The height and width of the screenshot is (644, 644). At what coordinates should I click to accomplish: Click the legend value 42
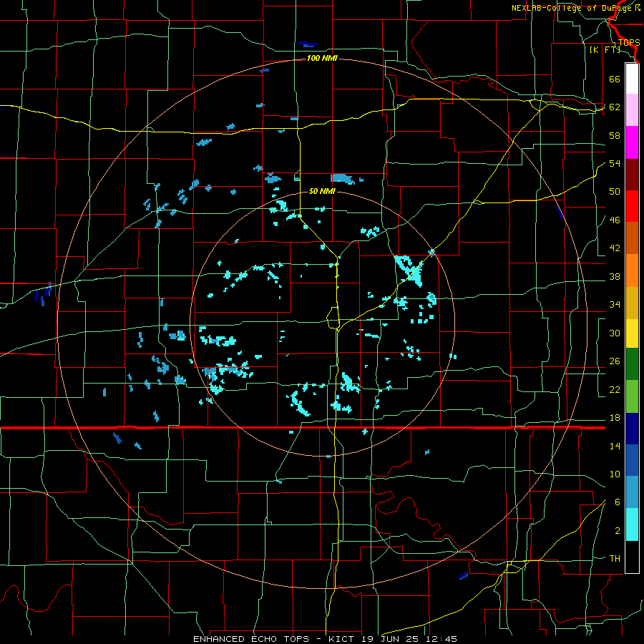click(x=615, y=248)
